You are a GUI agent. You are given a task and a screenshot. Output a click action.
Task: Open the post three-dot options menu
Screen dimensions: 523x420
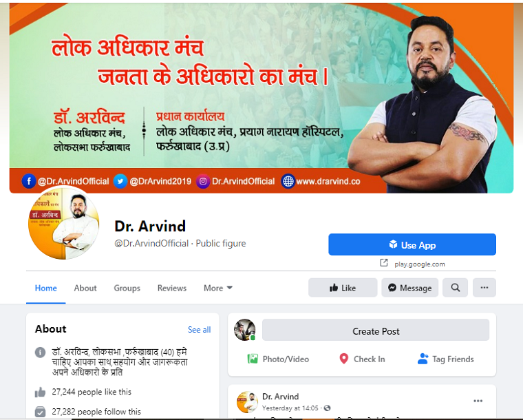click(x=478, y=401)
